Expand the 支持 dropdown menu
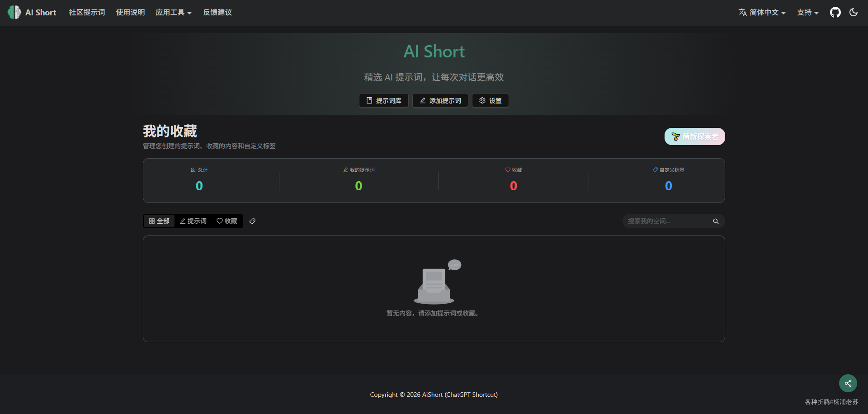The image size is (868, 414). (808, 12)
